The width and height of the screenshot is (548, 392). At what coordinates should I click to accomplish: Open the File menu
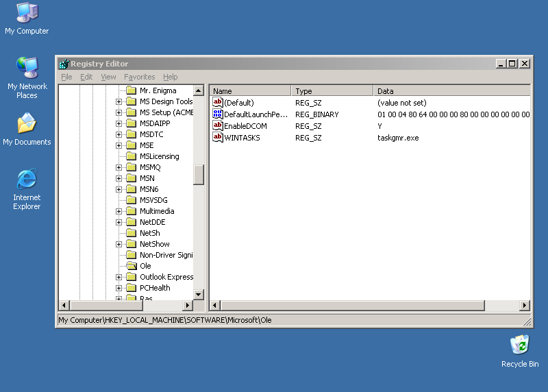coord(66,77)
